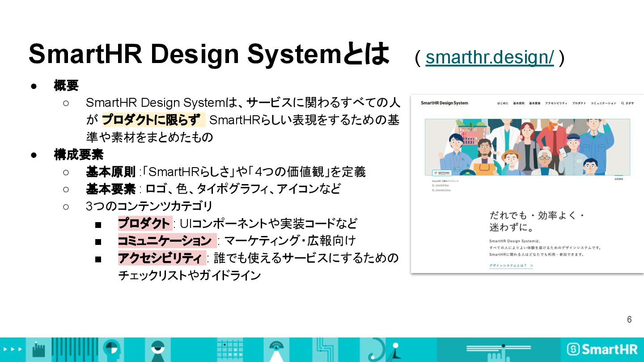Viewport: 644px width, 362px height.
Task: Click the ロゴ、色、タイポグラフィ、アイコンなど text
Action: (x=243, y=189)
